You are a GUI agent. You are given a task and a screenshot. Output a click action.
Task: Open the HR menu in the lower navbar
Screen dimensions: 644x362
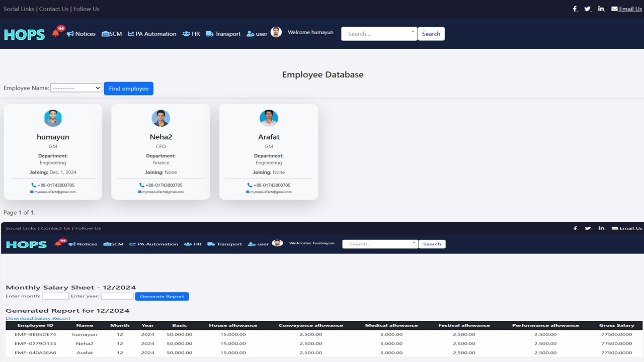coord(193,244)
